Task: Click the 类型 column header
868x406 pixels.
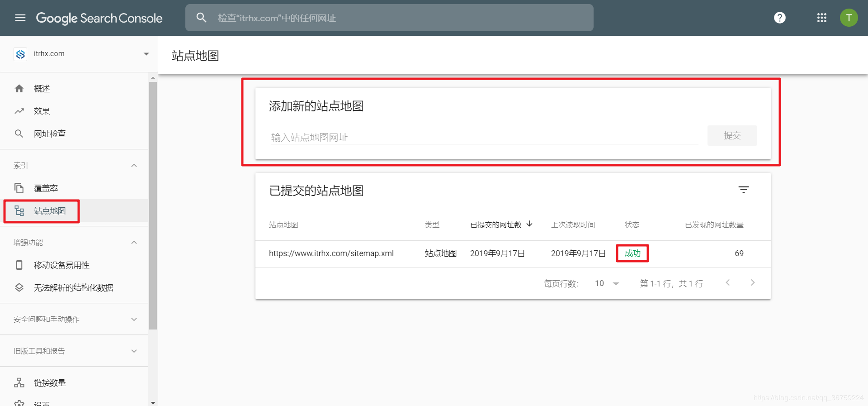Action: click(432, 224)
